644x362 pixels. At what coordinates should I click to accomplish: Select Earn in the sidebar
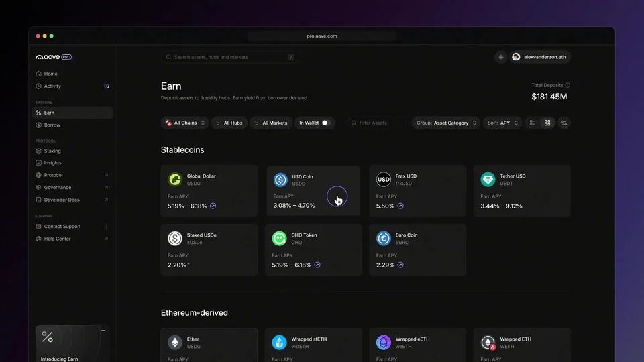(x=72, y=113)
